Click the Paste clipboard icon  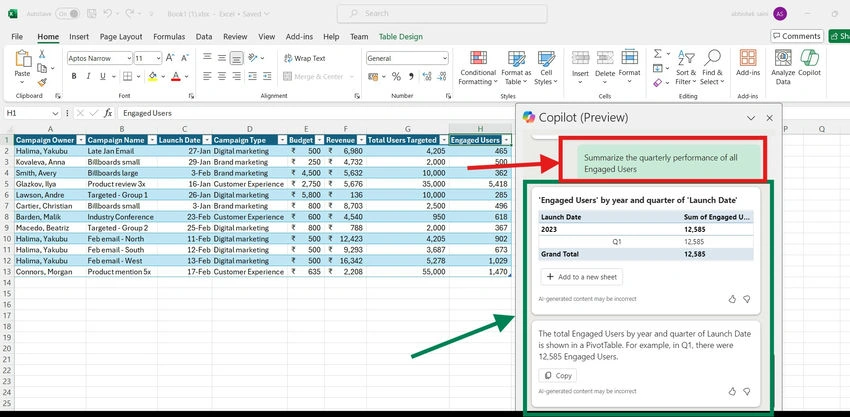(x=22, y=59)
